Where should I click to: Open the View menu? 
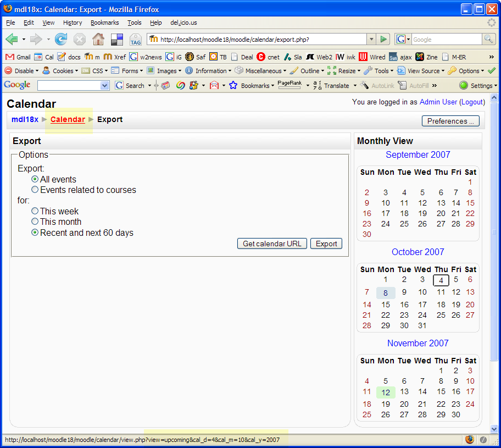[x=48, y=23]
